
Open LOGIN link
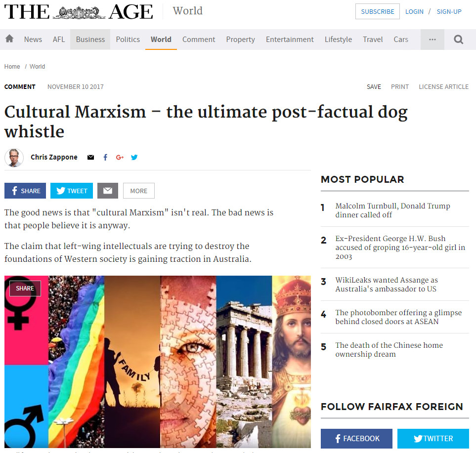pyautogui.click(x=414, y=11)
